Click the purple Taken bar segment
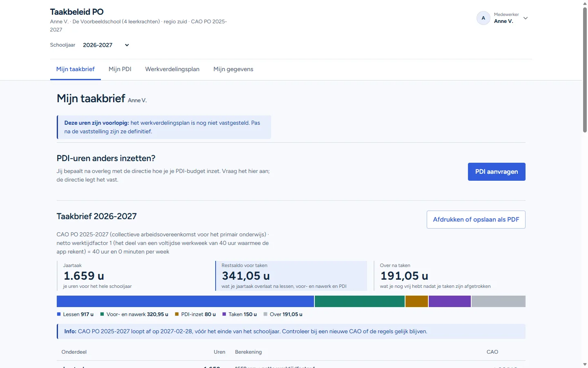Viewport: 588px width, 368px height. point(450,301)
